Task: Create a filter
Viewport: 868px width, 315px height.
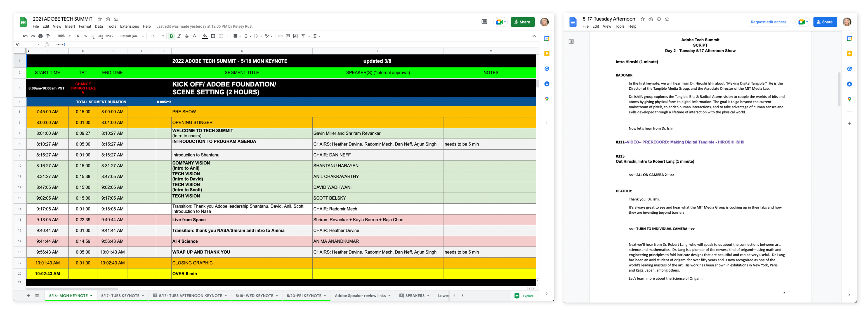Action: (303, 36)
